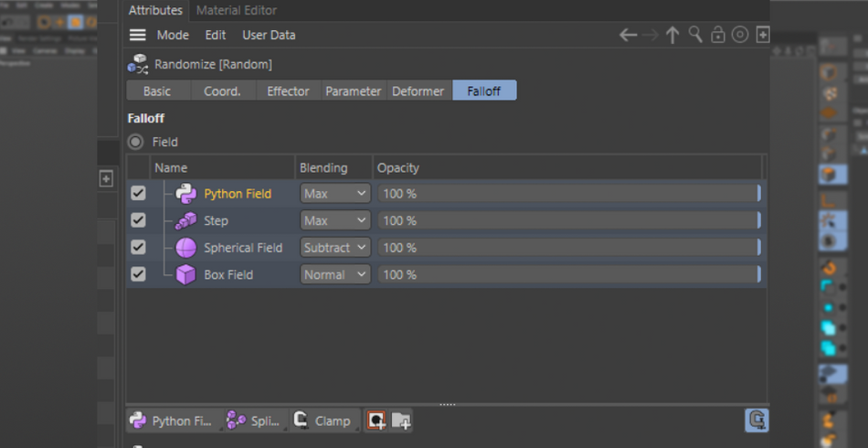Viewport: 868px width, 448px height.
Task: Open the Edit menu
Action: click(x=216, y=35)
